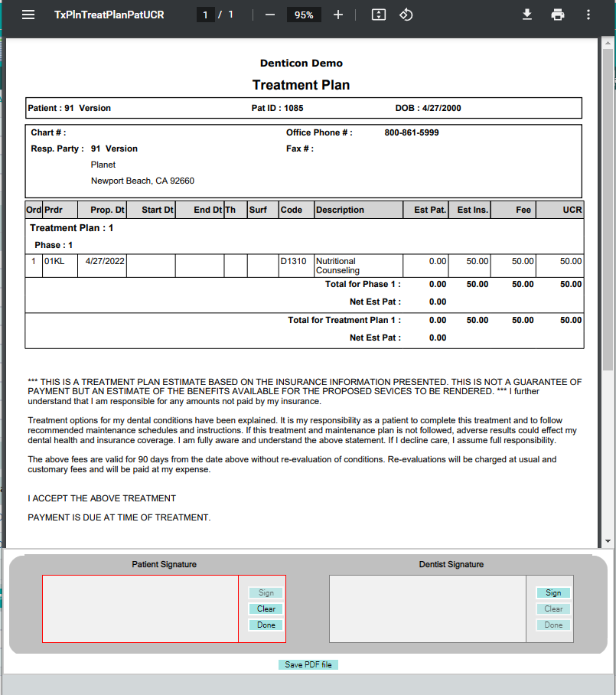Click the scrollbar down arrow
616x695 pixels.
[x=608, y=541]
